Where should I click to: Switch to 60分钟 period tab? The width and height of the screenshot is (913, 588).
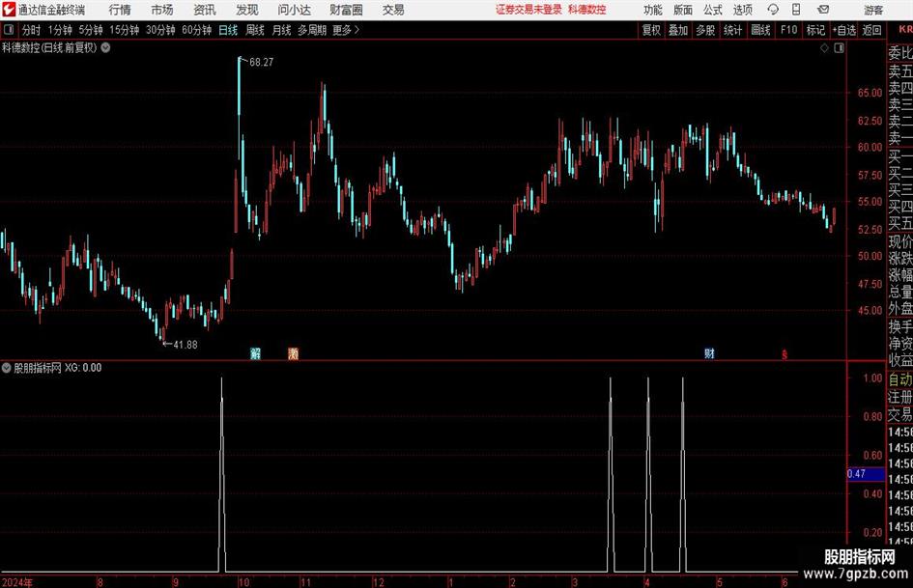point(197,30)
